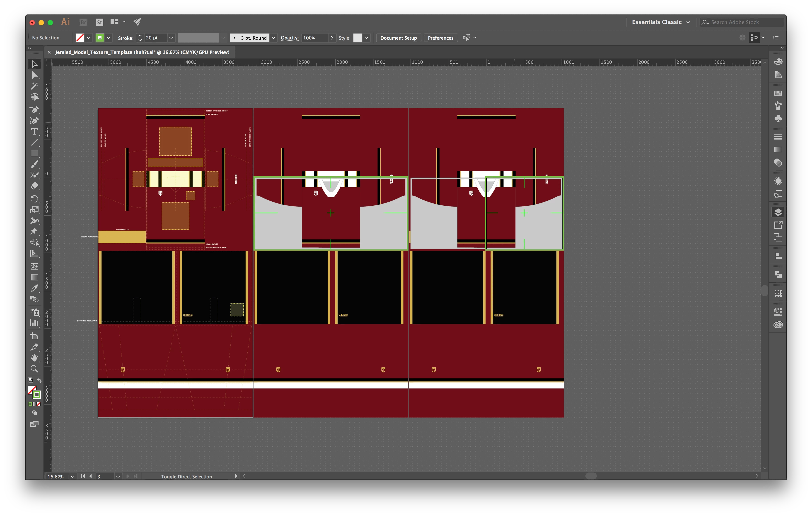This screenshot has width=812, height=516.
Task: Open the Layers panel icon
Action: pyautogui.click(x=778, y=212)
